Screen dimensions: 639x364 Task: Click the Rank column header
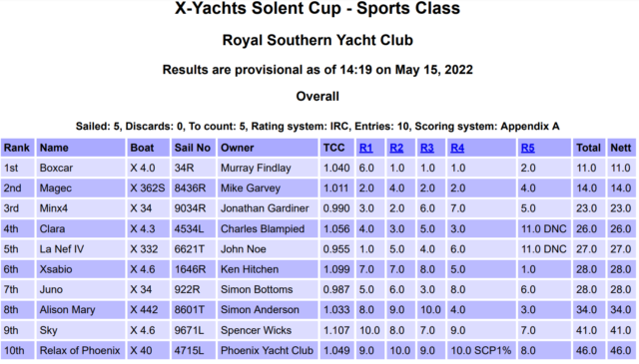(17, 148)
